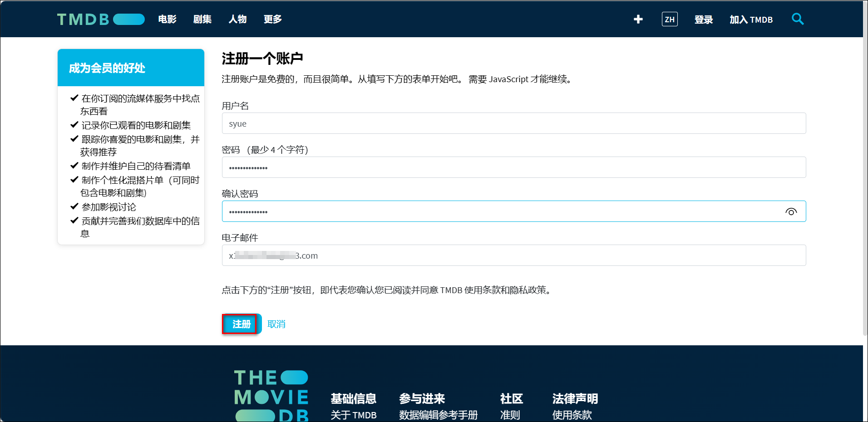Click the page vertical scrollbar
This screenshot has height=422, width=868.
coord(865,182)
